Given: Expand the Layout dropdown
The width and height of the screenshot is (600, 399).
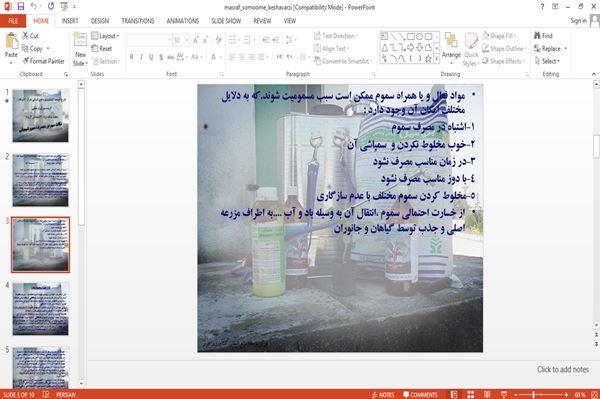Looking at the screenshot, I should click(105, 36).
